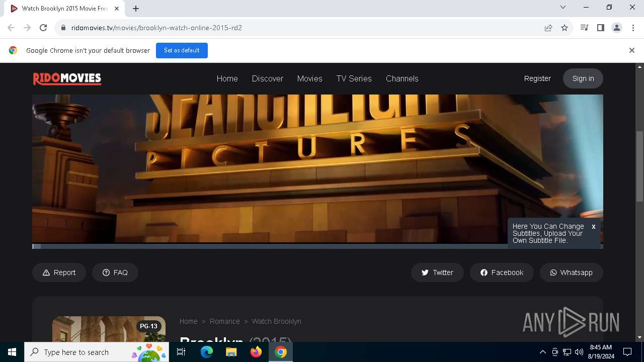
Task: Open the volume control tray icon
Action: [579, 352]
